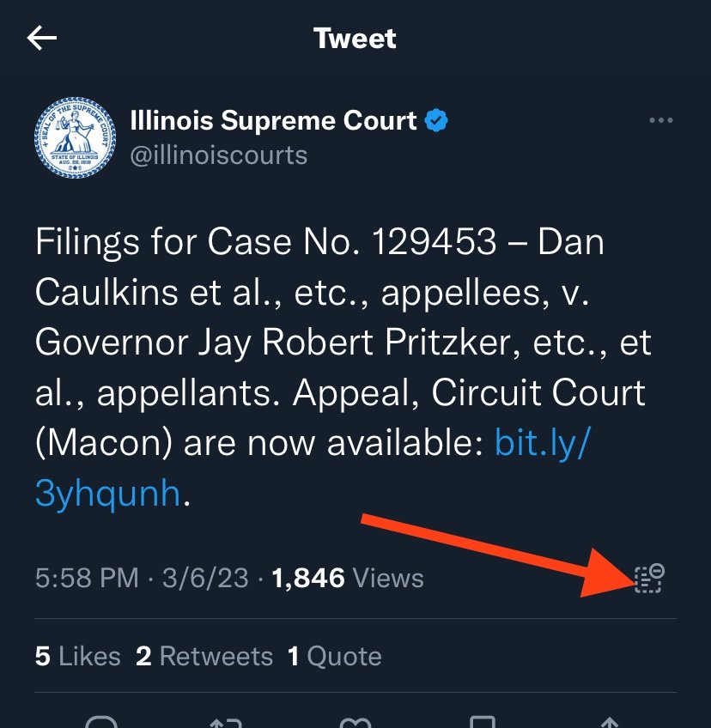This screenshot has height=728, width=711.
Task: Tap the Illinois Supreme Court seal avatar
Action: click(76, 137)
